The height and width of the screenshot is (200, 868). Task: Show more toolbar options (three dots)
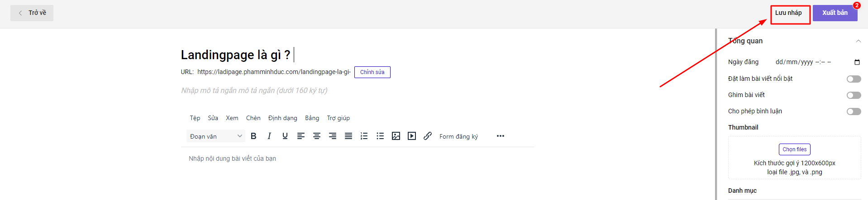(500, 136)
